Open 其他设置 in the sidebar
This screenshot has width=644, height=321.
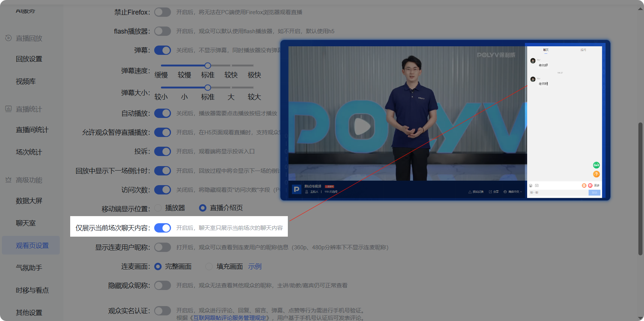tap(29, 313)
